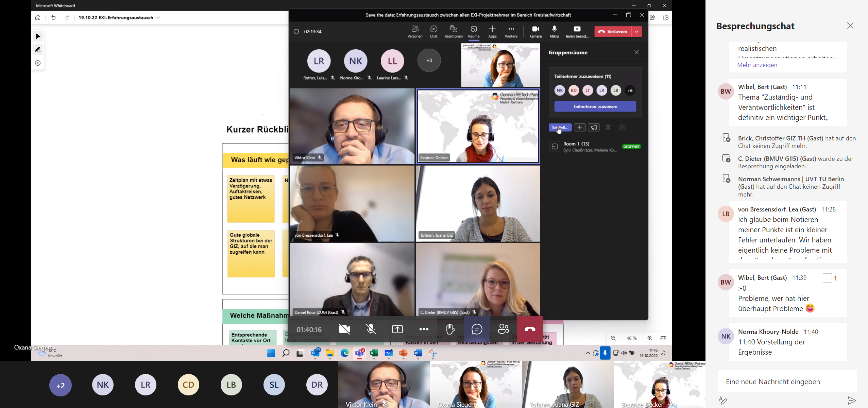Open Whiteboard settings gear
The image size is (868, 408).
point(665,18)
